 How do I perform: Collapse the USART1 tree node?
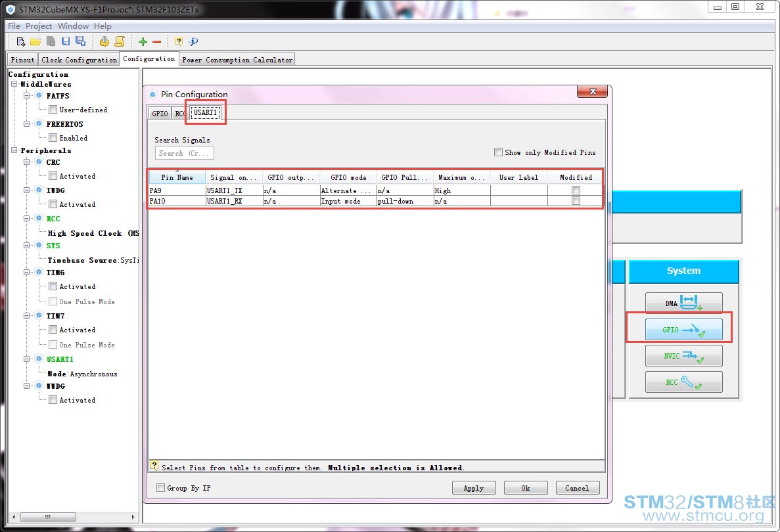27,359
